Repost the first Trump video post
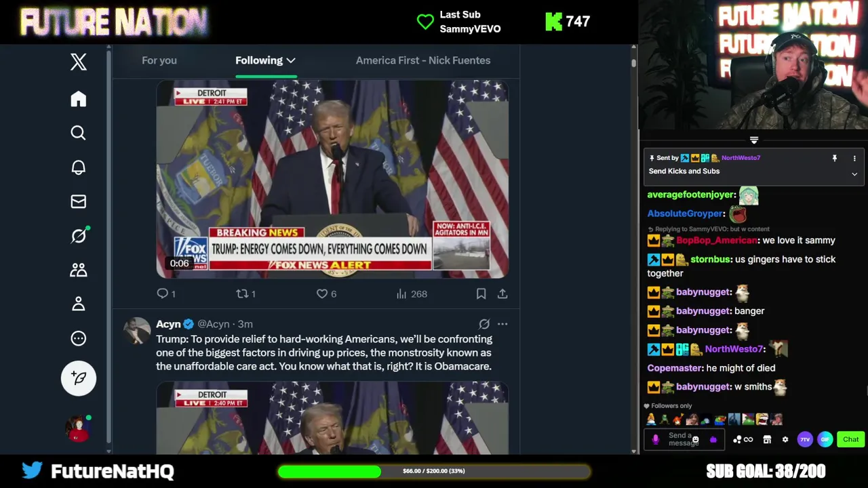Image resolution: width=868 pixels, height=488 pixels. 245,293
